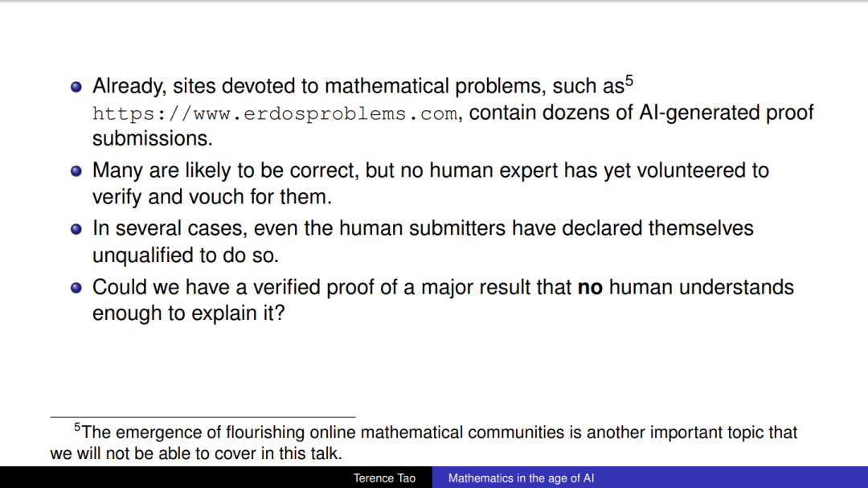Screen dimensions: 868x488
Task: Click the line "unqualified to do so."
Action: click(x=186, y=256)
